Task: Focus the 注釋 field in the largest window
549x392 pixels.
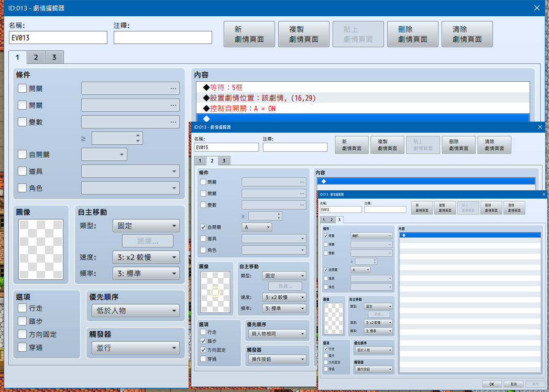Action: coord(163,38)
